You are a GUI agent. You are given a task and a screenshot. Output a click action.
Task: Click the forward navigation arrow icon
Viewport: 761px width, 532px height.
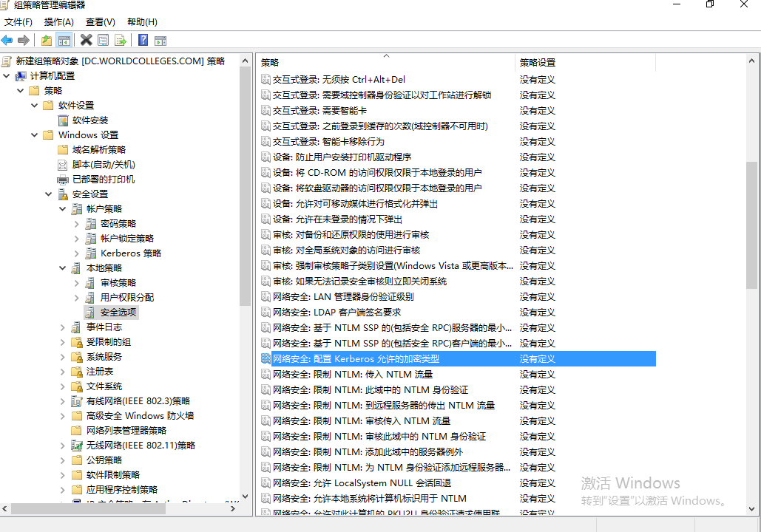[23, 40]
